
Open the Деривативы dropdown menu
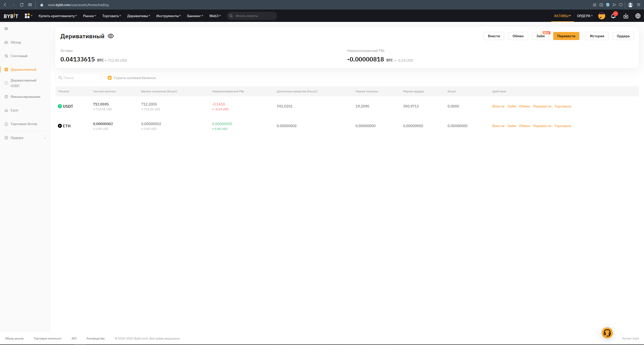(x=139, y=16)
